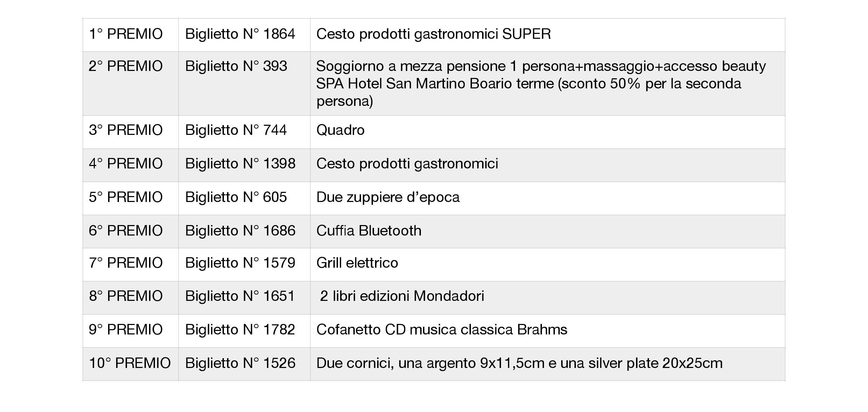The width and height of the screenshot is (868, 412).
Task: Click the 'Biglietto N° 744' cell
Action: pyautogui.click(x=236, y=130)
